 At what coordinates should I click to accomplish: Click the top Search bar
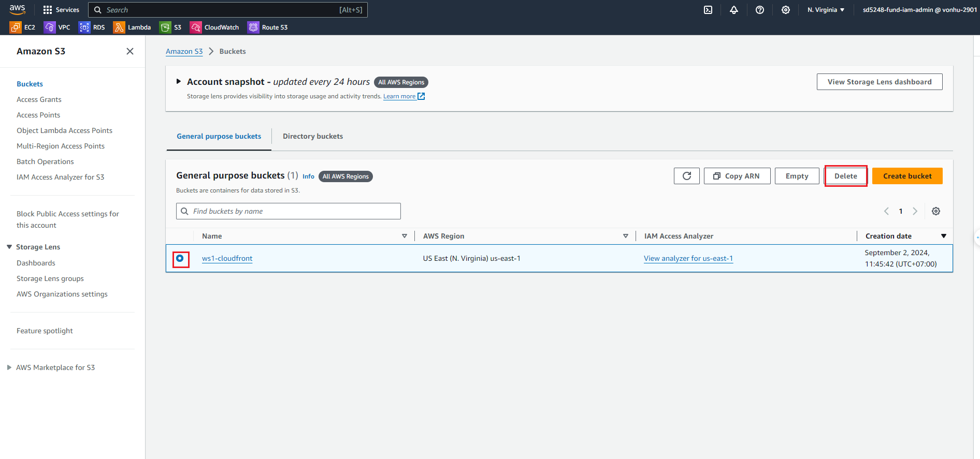pyautogui.click(x=228, y=10)
